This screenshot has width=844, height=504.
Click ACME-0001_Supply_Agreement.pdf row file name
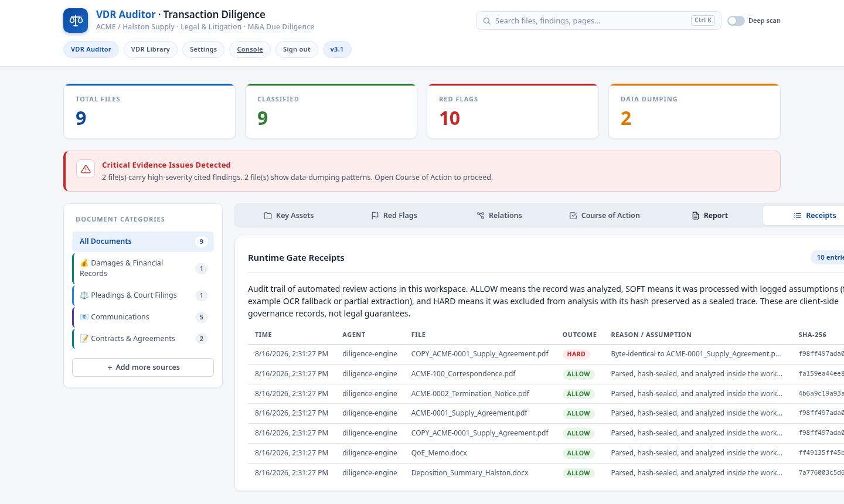pos(469,413)
